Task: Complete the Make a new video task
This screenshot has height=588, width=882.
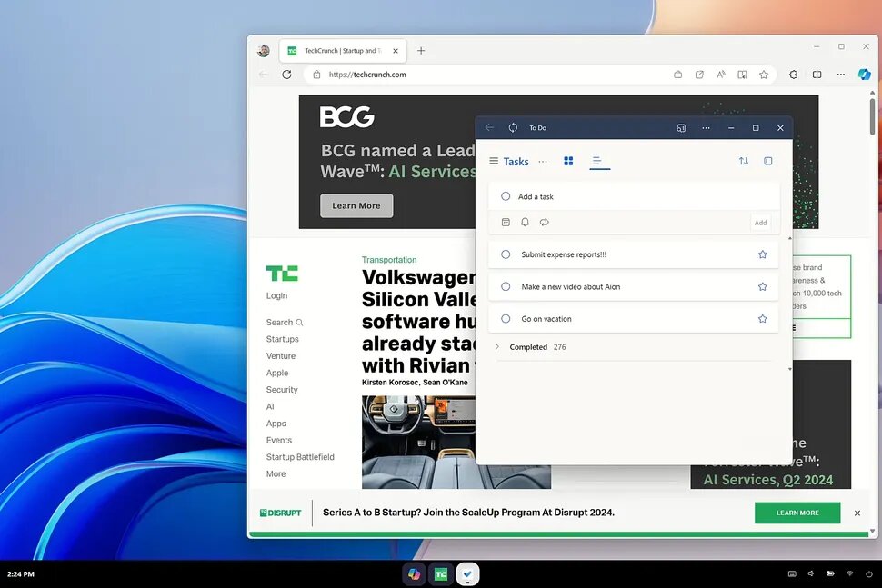Action: tap(506, 286)
